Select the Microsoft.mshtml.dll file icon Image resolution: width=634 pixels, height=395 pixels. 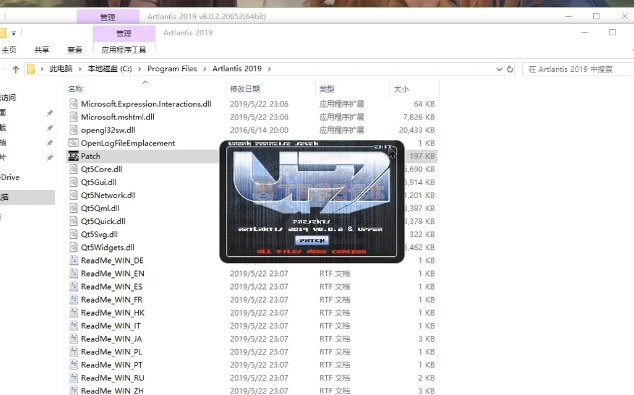click(x=73, y=117)
